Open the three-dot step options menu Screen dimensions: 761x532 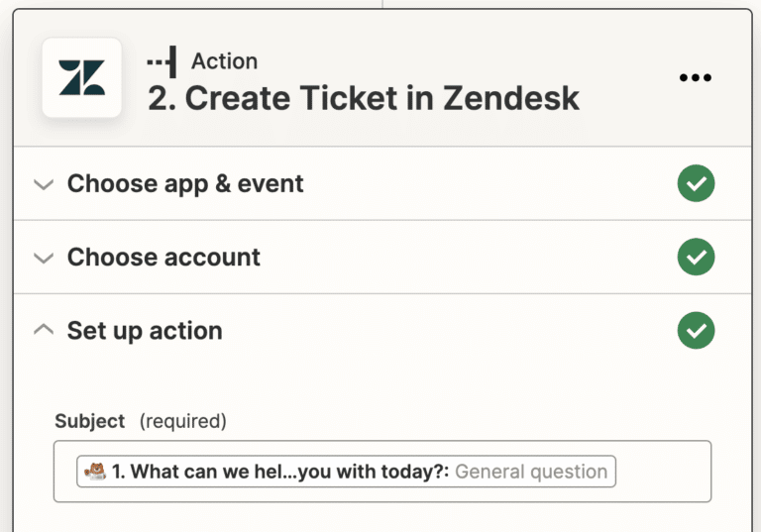point(696,78)
